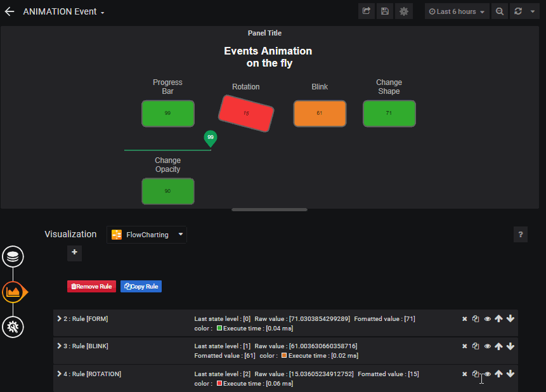The image size is (546, 392).
Task: Expand Rule [BLINK] with its chevron
Action: pyautogui.click(x=58, y=346)
